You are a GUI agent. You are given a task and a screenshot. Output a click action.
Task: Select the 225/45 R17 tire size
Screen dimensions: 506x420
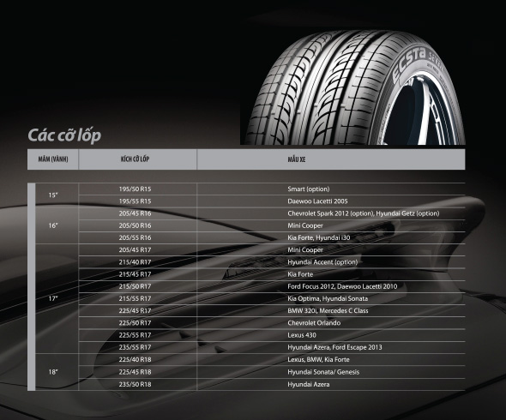point(135,311)
